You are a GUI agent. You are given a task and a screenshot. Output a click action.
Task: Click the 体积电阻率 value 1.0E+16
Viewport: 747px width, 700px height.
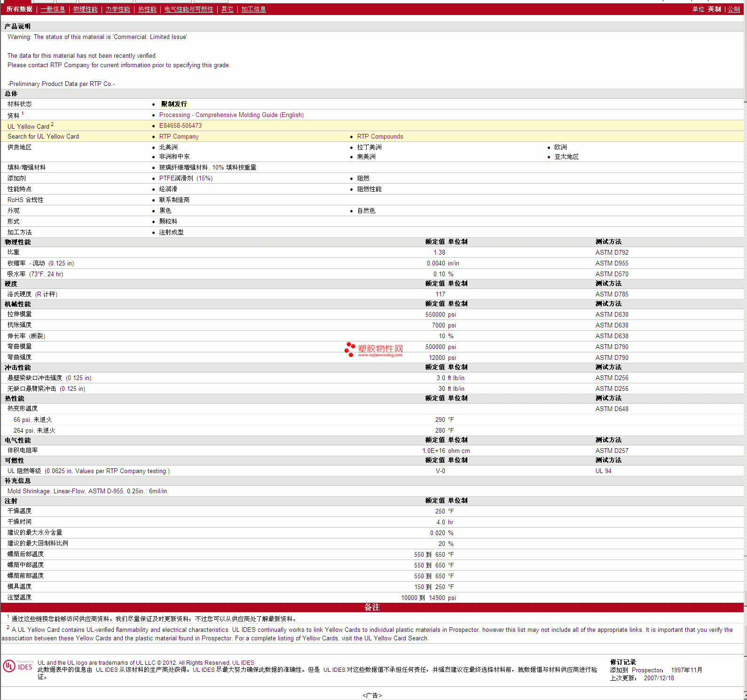[x=433, y=451]
